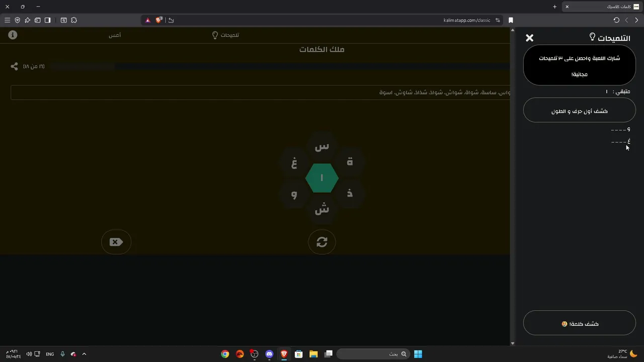Toggle the browser sidebar panel icon
The width and height of the screenshot is (644, 362).
point(48,20)
